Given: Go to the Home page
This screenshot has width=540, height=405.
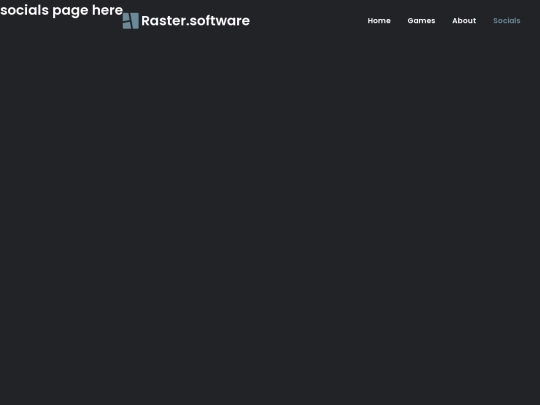Looking at the screenshot, I should coord(379,21).
